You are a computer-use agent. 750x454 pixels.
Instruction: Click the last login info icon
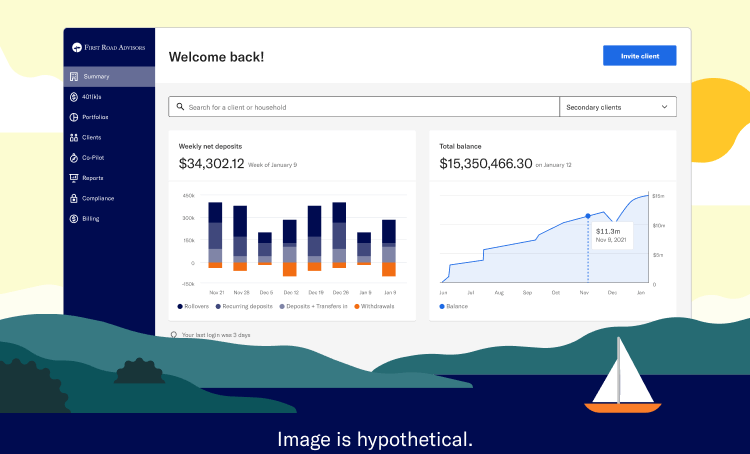(174, 335)
